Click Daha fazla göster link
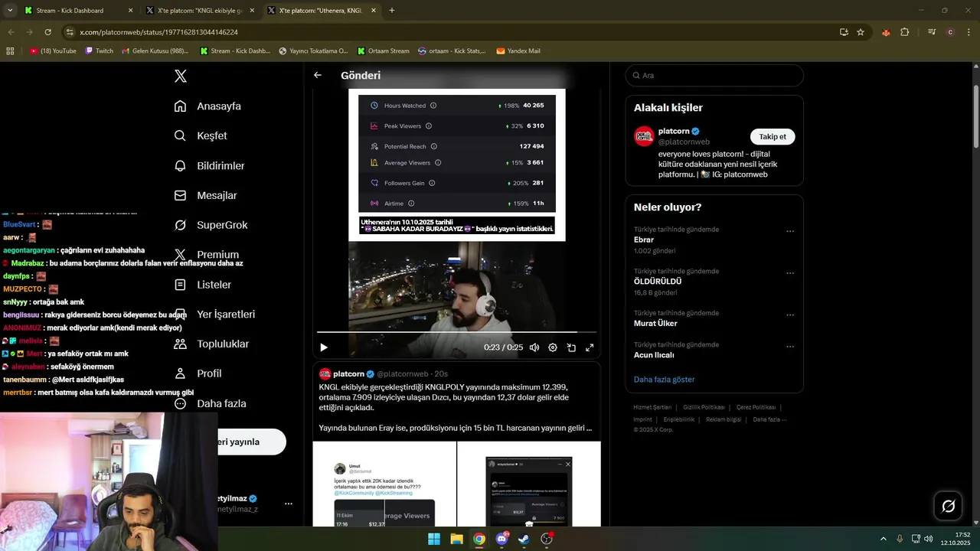This screenshot has width=980, height=551. tap(665, 380)
